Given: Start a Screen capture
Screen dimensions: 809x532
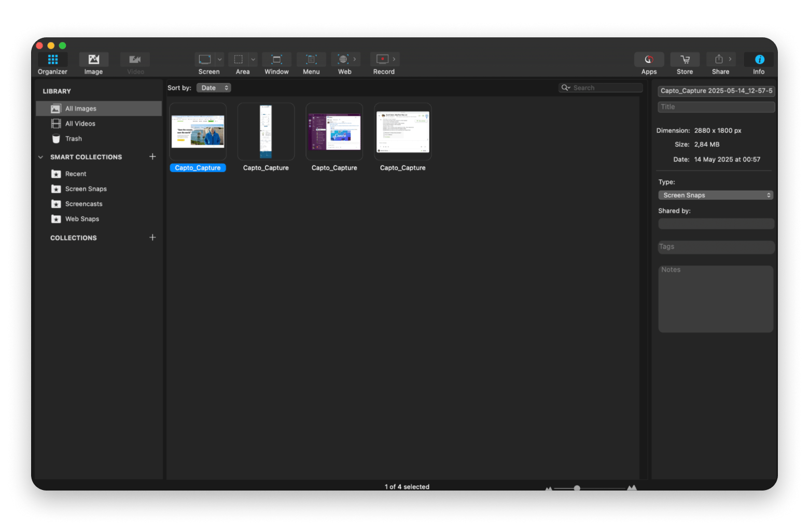Looking at the screenshot, I should click(205, 60).
